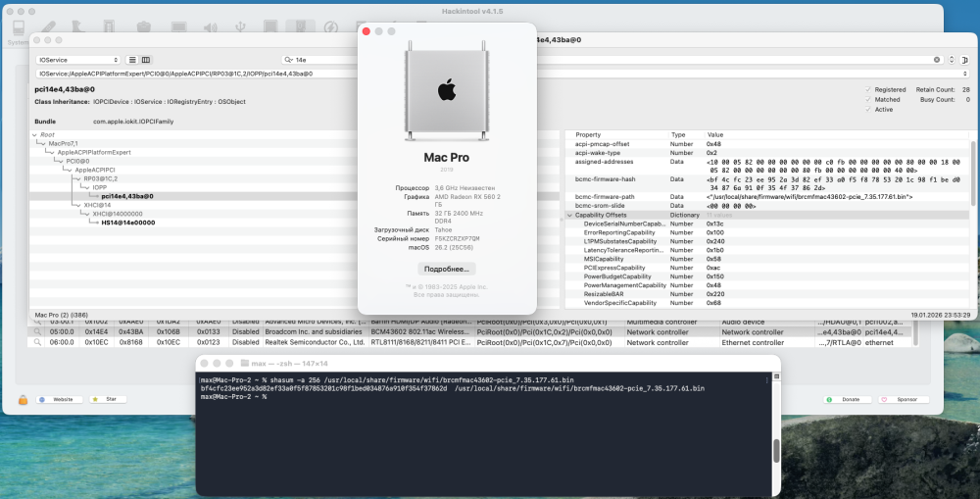Select HS14@14e00000 in the registry tree

pos(128,223)
